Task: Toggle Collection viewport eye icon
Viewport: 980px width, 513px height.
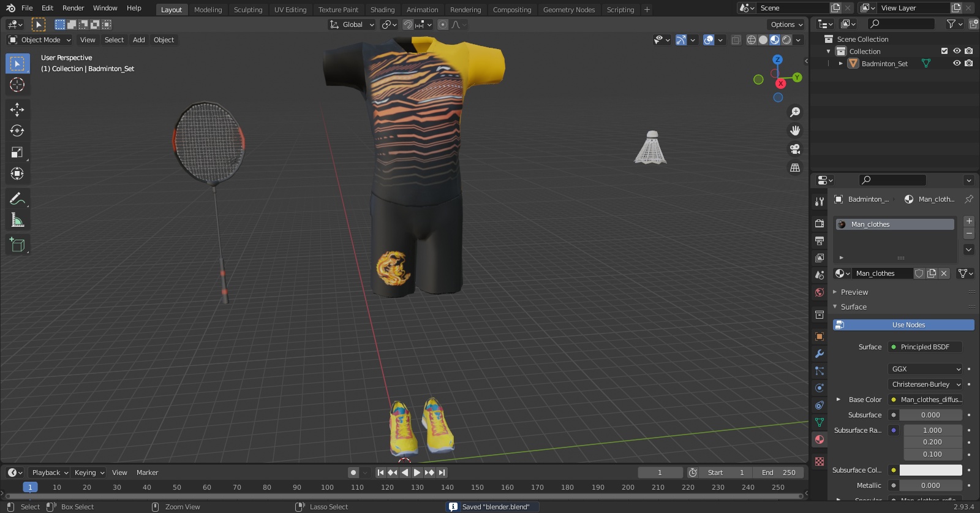Action: 957,51
